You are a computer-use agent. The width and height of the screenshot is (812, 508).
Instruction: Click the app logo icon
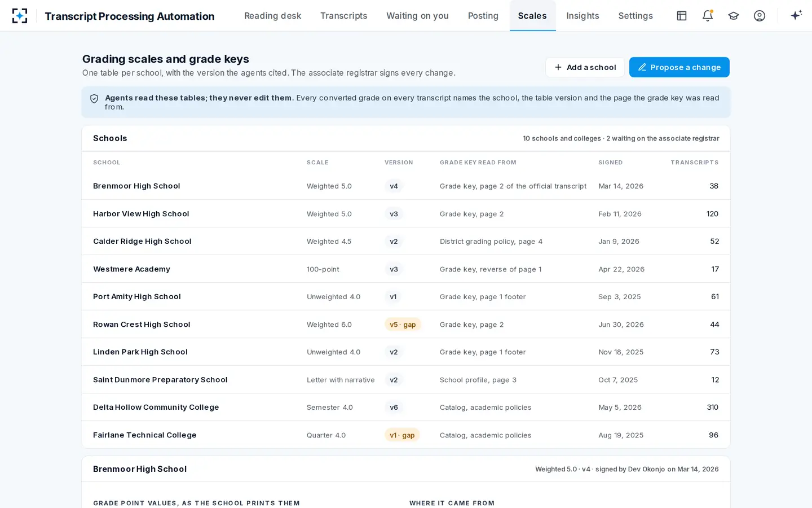(x=20, y=16)
